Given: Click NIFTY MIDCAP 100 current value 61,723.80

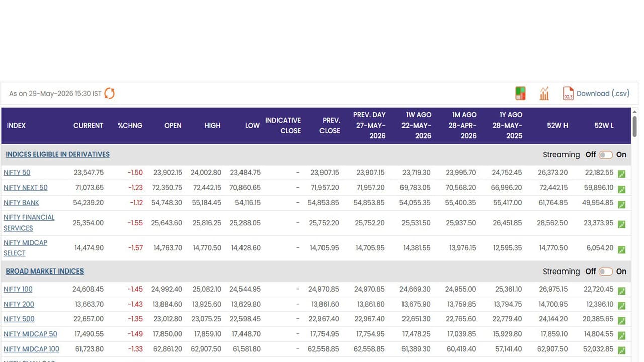Looking at the screenshot, I should tap(89, 349).
